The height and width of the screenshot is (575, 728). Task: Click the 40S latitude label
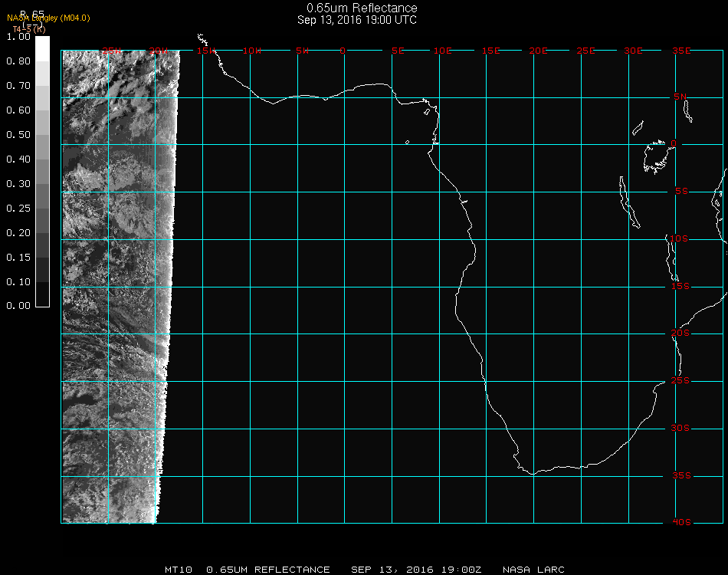[680, 522]
